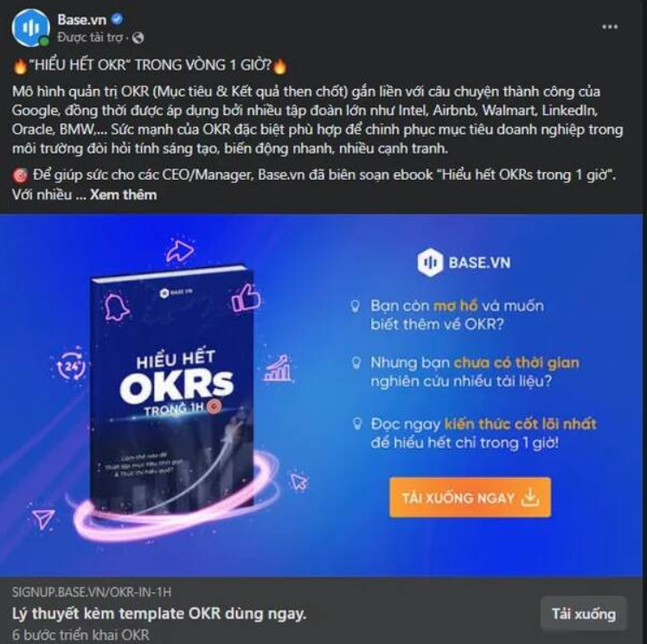Image resolution: width=647 pixels, height=644 pixels.
Task: Click the "6 bước triển khai OKR" description
Action: (81, 634)
